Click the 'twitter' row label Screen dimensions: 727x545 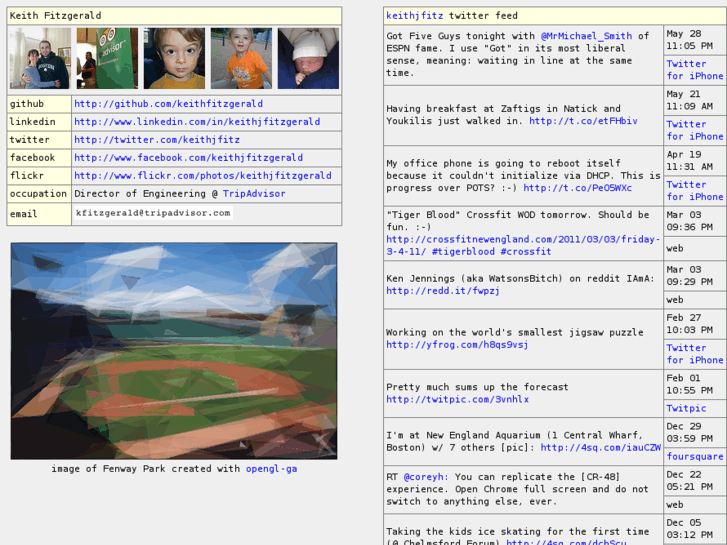point(30,140)
